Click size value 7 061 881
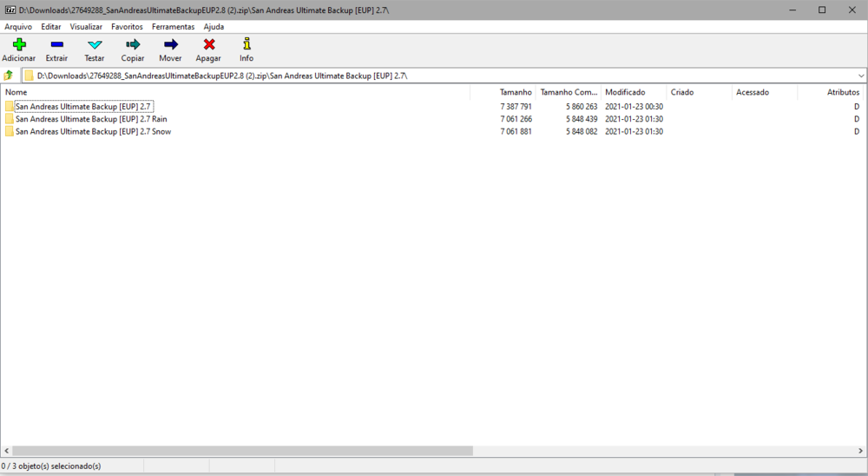868x476 pixels. [x=516, y=131]
